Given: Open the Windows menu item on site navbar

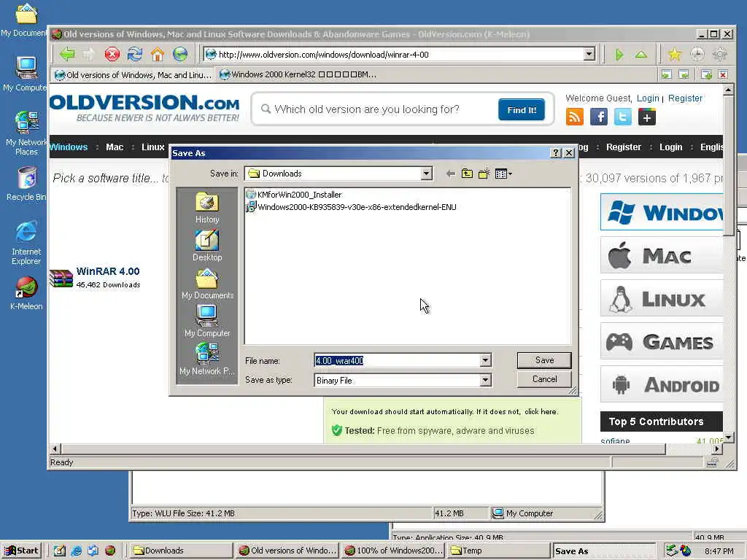Looking at the screenshot, I should click(69, 147).
